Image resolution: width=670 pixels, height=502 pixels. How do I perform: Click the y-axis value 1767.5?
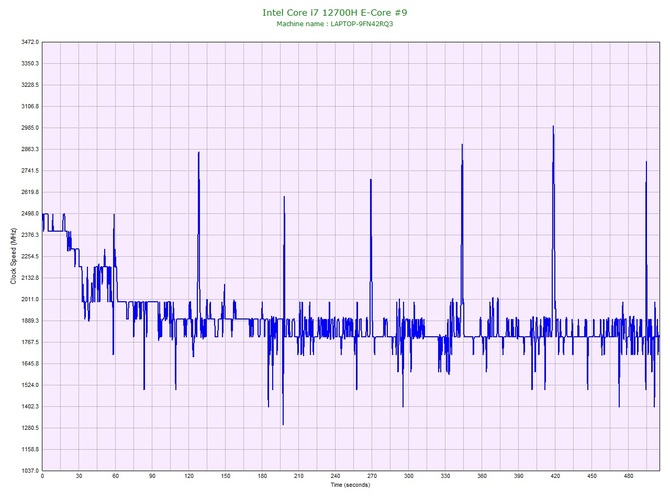click(x=30, y=342)
